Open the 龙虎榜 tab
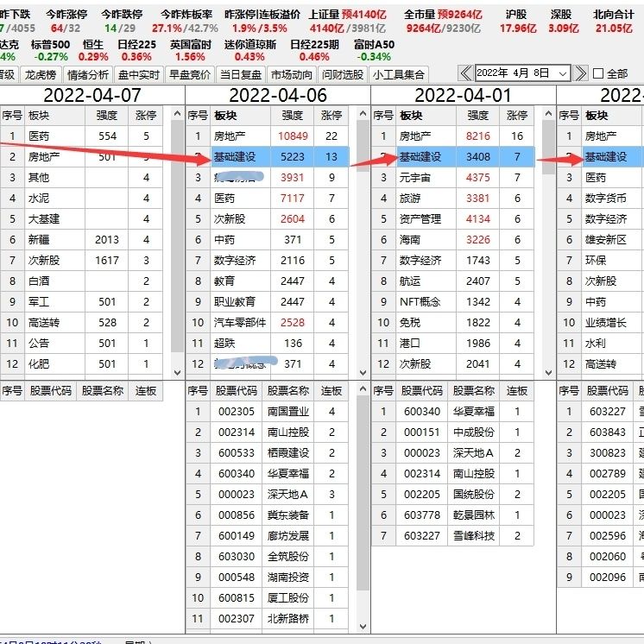Screen dimensions: 644x644 click(41, 75)
